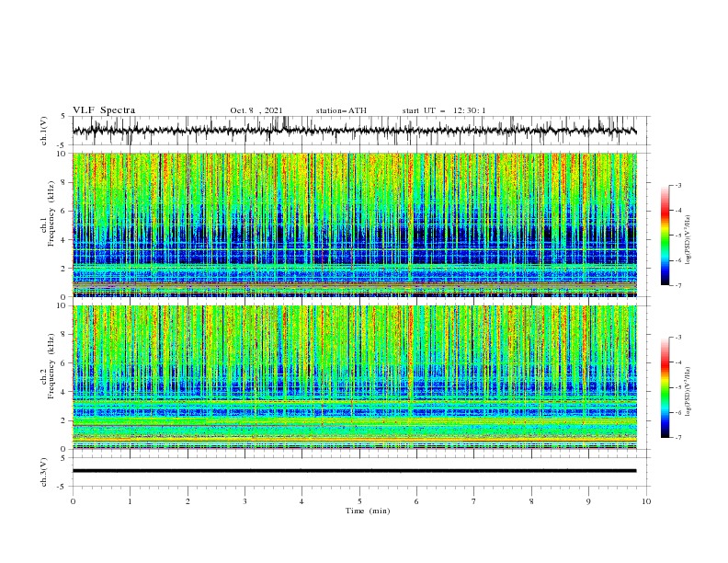Click the "-7" label on ch.1 color scale
The height and width of the screenshot is (563, 728).
click(x=677, y=285)
